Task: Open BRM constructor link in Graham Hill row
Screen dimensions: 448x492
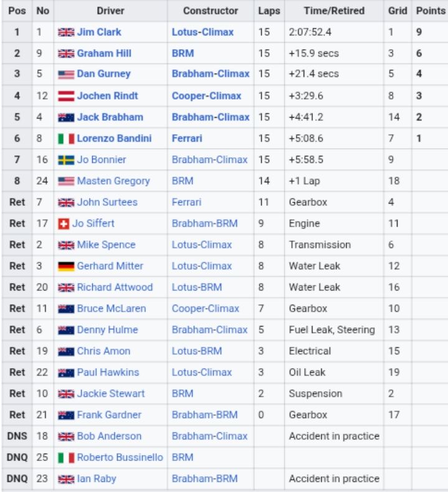Action: pos(183,53)
